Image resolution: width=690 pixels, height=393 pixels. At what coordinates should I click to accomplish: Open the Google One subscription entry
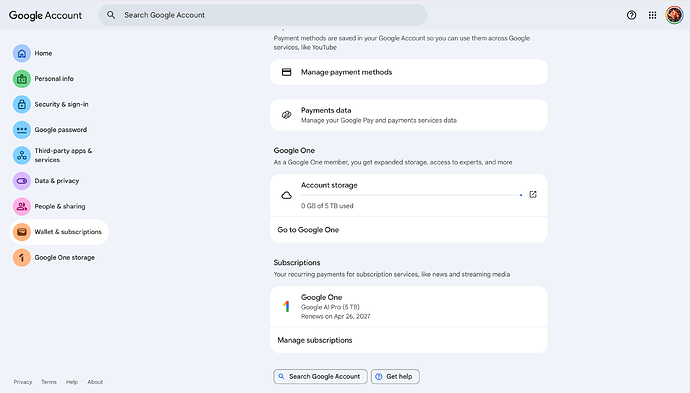pos(409,307)
